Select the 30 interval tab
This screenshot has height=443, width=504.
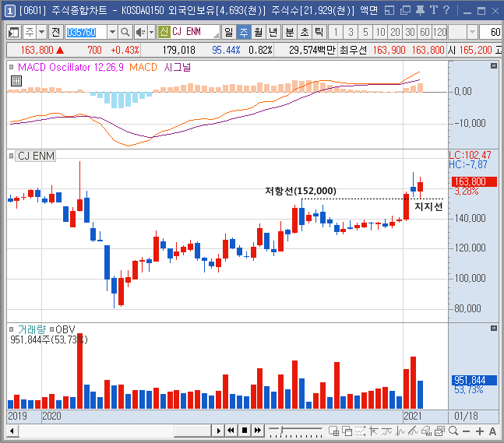[x=409, y=32]
